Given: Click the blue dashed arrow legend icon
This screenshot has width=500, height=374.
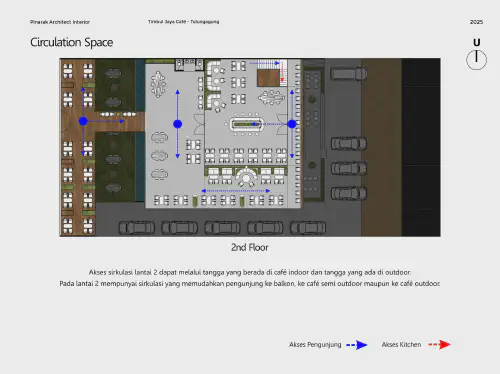Looking at the screenshot, I should pos(357,345).
